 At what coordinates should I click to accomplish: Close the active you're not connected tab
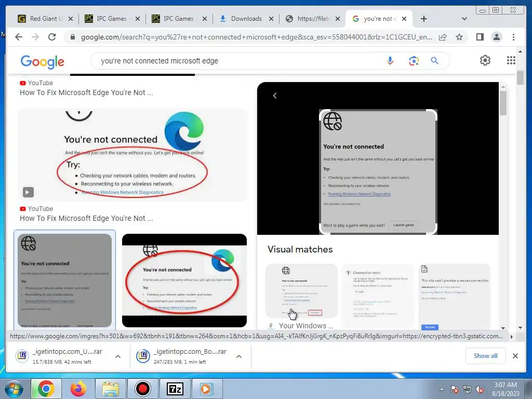coord(404,19)
